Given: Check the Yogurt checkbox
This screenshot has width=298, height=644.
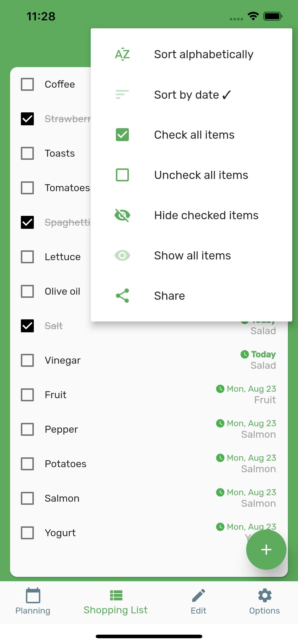Looking at the screenshot, I should [x=27, y=533].
